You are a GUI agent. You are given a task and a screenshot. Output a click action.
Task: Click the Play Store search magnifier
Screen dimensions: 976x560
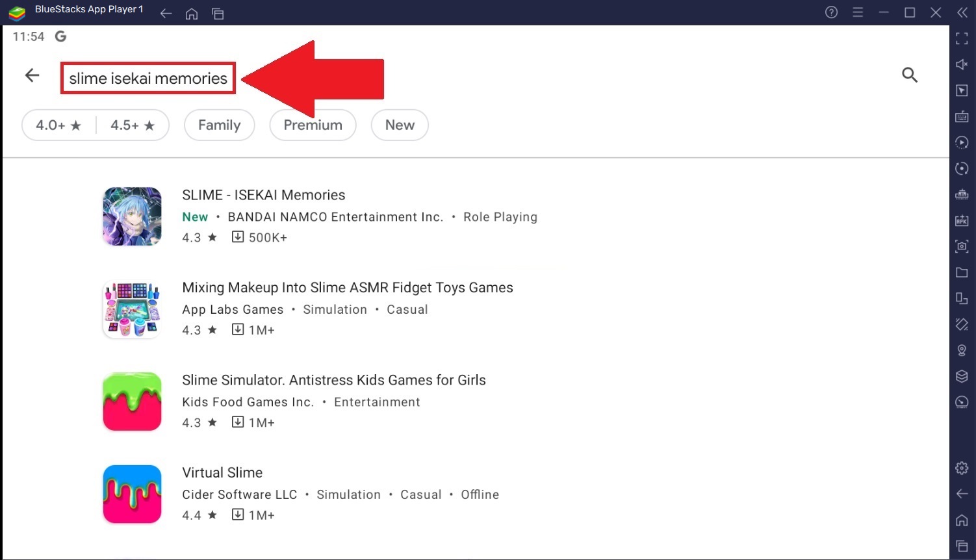pyautogui.click(x=910, y=75)
